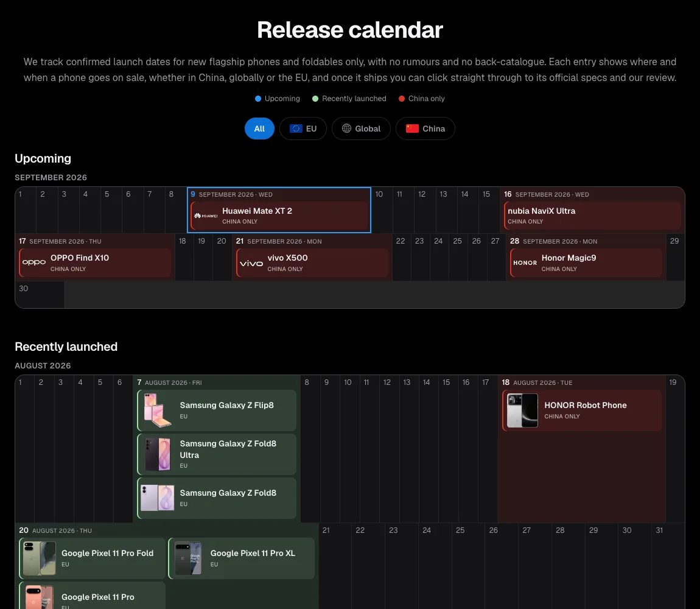The height and width of the screenshot is (609, 700).
Task: Click Samsung Galaxy Z Fold8 thumbnail
Action: point(158,498)
